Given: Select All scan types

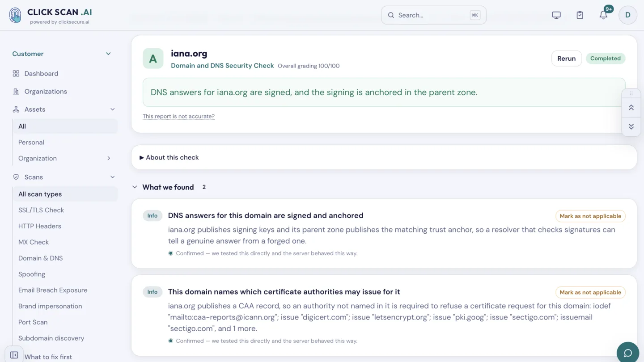Looking at the screenshot, I should tap(65, 194).
